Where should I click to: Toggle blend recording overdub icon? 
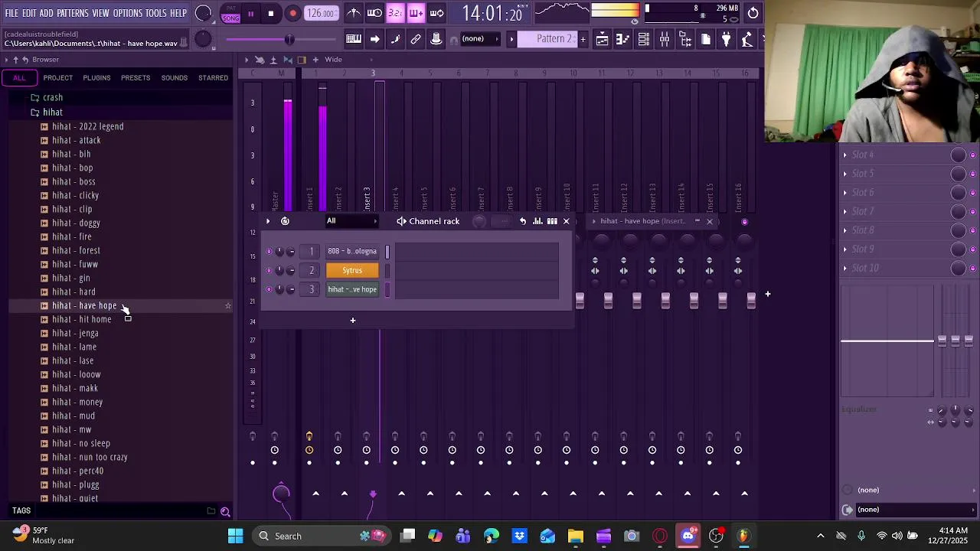click(416, 13)
